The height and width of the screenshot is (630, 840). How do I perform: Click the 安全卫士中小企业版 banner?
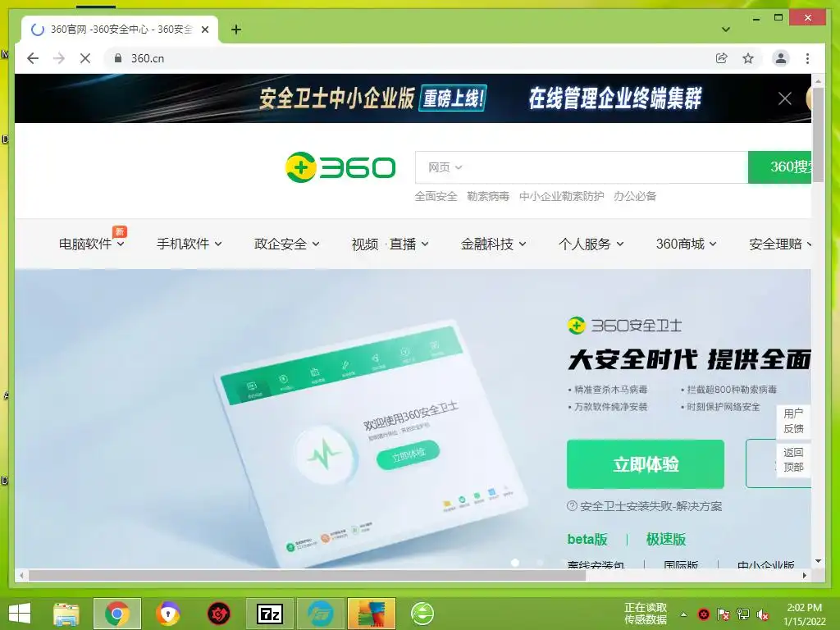coord(413,98)
